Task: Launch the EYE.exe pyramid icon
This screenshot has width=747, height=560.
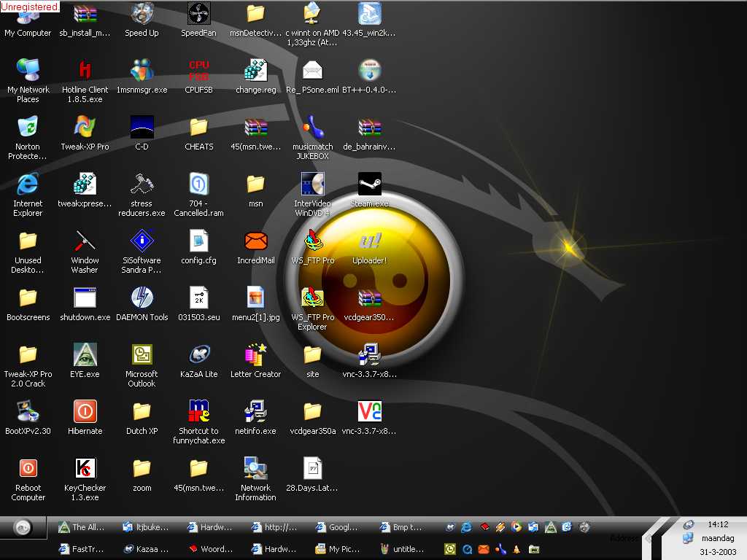Action: [85, 355]
